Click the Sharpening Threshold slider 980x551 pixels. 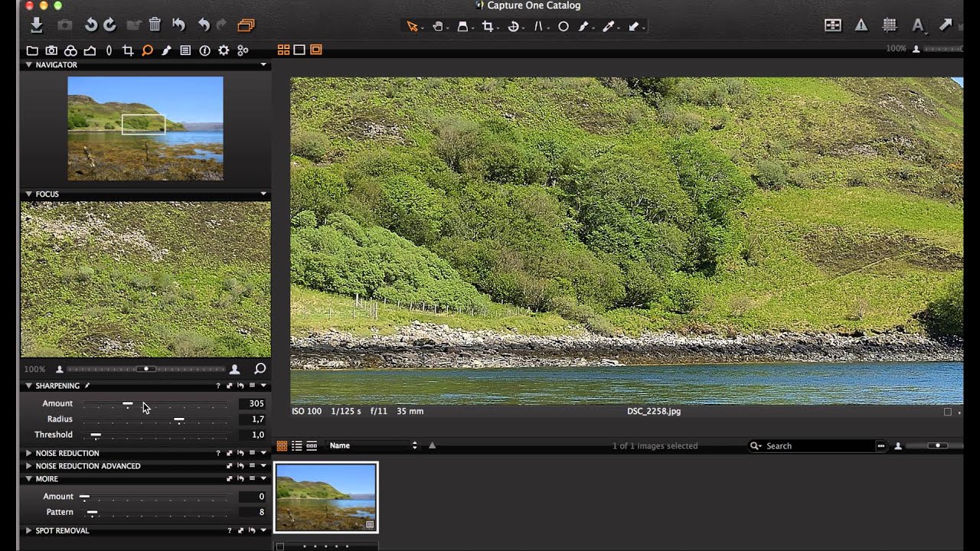pyautogui.click(x=155, y=435)
